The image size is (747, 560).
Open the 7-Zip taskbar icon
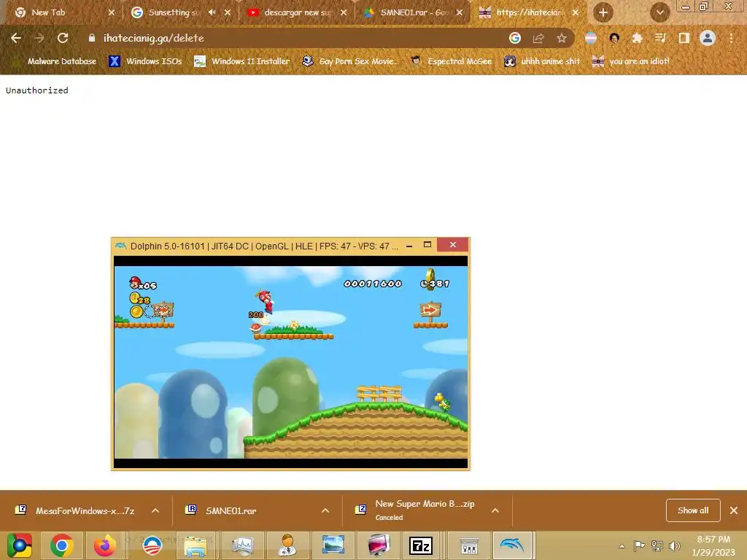(421, 545)
